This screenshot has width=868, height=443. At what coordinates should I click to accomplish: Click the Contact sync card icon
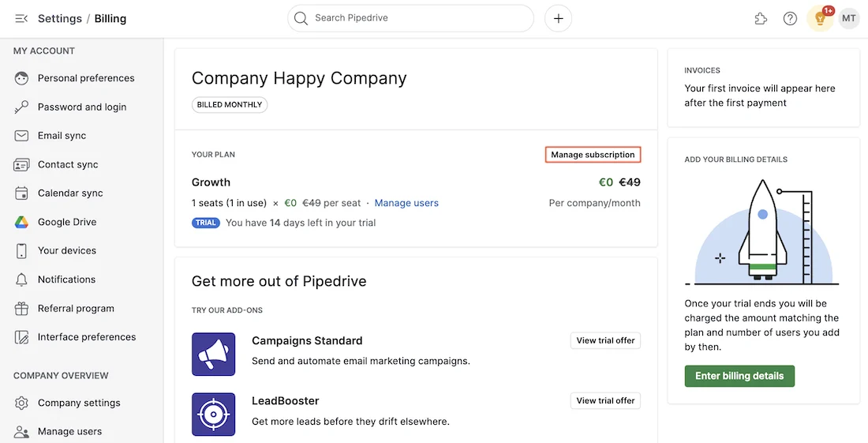[21, 164]
